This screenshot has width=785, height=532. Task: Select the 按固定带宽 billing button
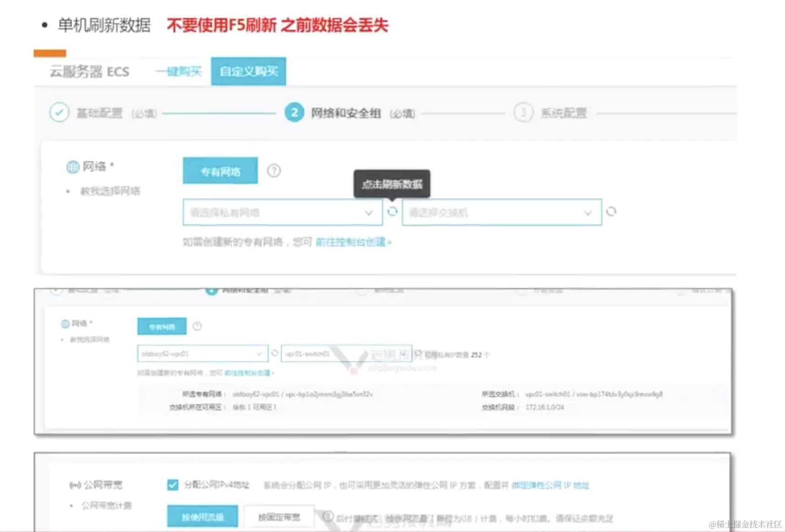tap(279, 517)
